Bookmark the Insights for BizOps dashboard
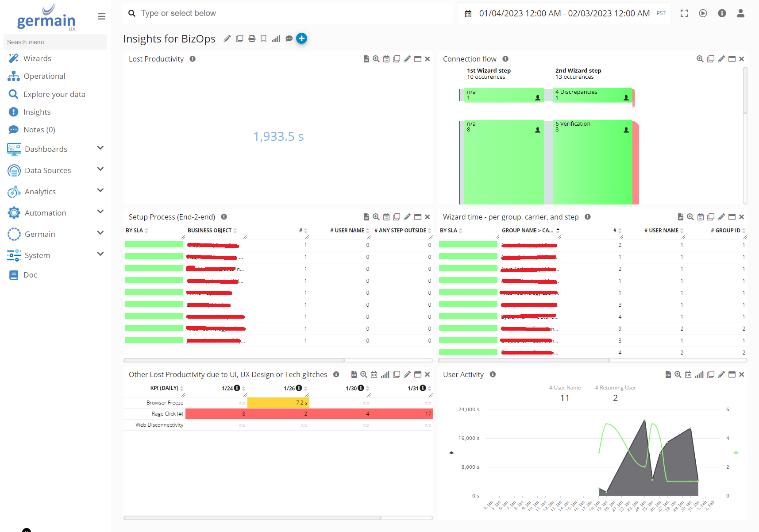This screenshot has width=759, height=532. 264,39
